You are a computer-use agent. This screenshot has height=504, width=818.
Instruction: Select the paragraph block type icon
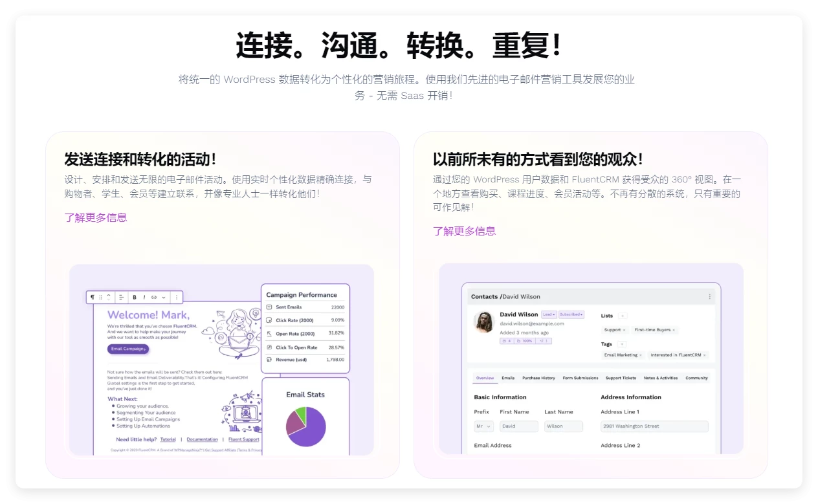tap(93, 297)
